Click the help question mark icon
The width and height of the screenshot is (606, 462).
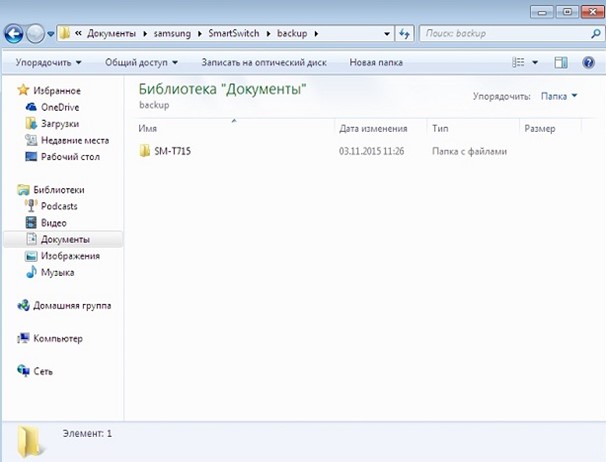[589, 62]
